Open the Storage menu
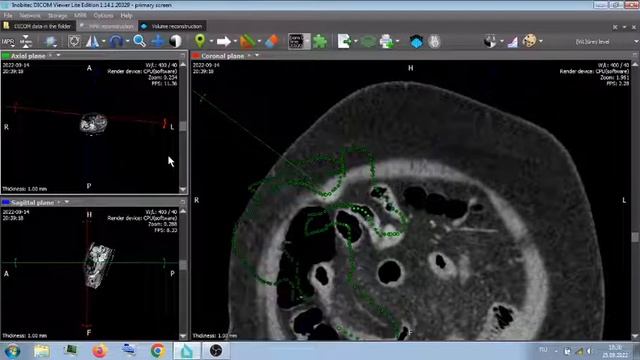Screen dimensions: 640x360 [58, 16]
